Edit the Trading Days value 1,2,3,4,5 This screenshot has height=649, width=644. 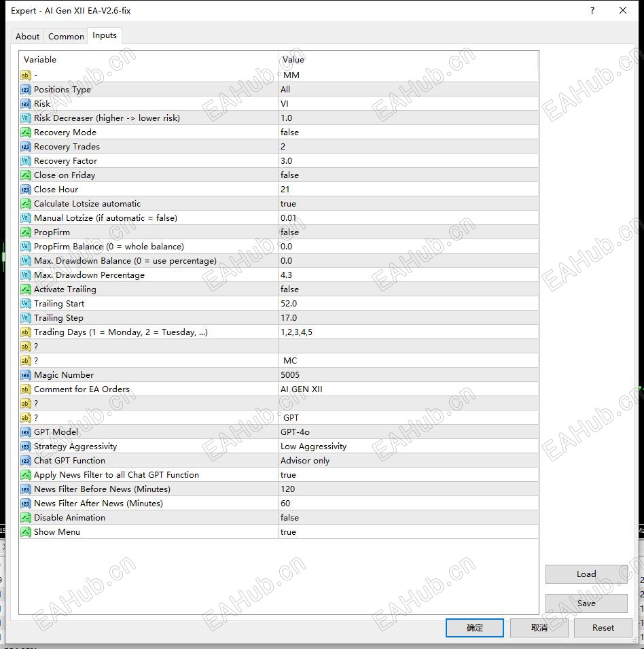click(408, 332)
